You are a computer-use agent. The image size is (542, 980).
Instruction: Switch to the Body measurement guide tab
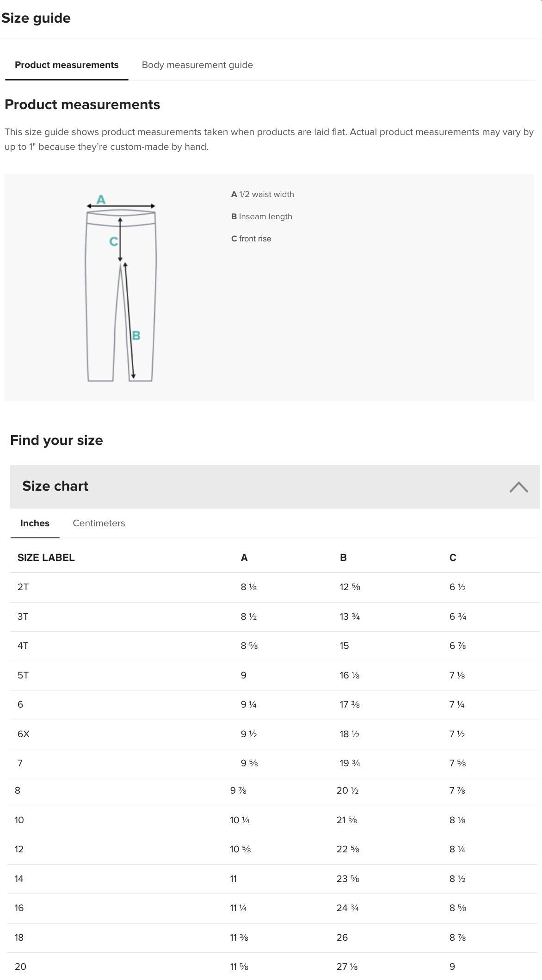197,65
